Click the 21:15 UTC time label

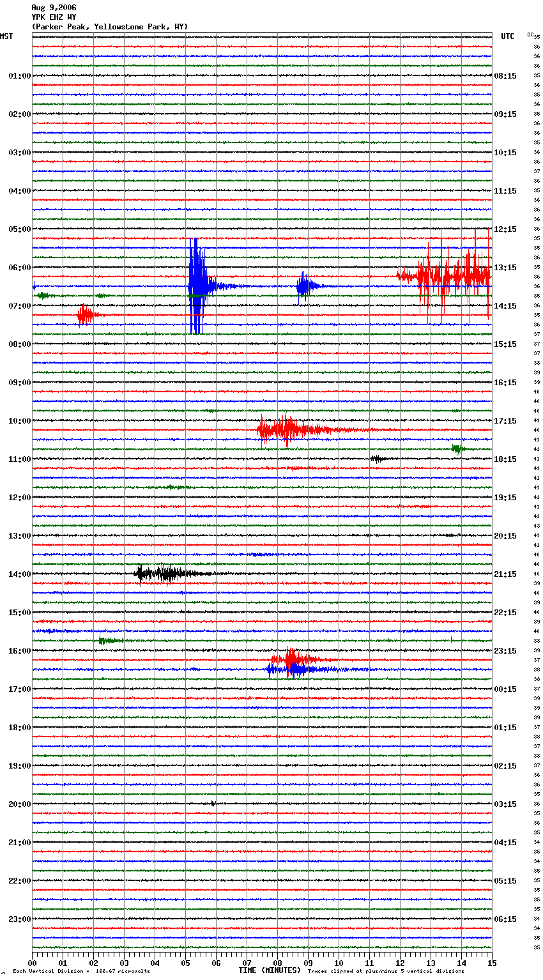point(505,574)
